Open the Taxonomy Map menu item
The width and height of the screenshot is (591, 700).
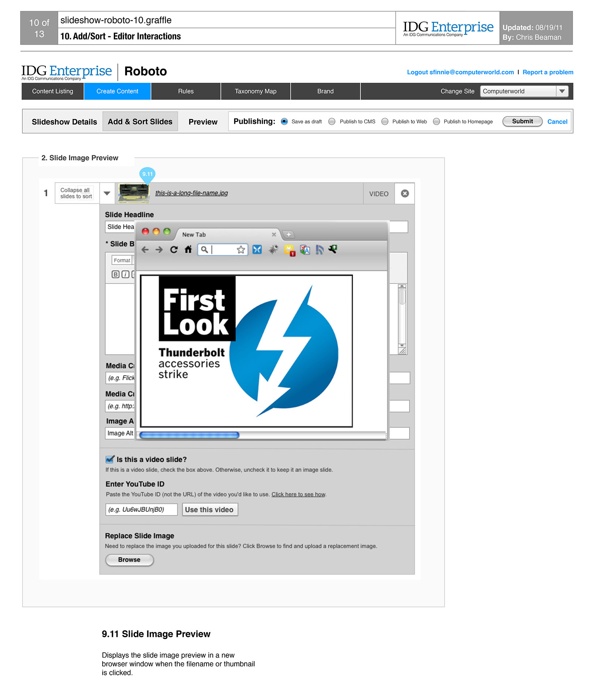click(255, 91)
